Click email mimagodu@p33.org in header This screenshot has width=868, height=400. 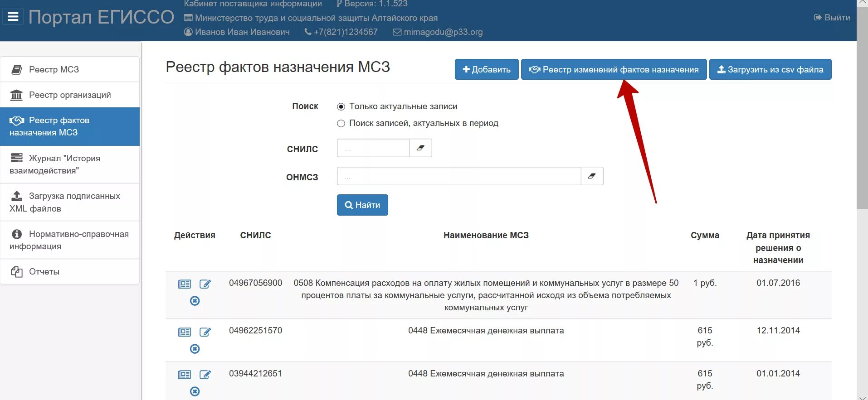(x=443, y=32)
